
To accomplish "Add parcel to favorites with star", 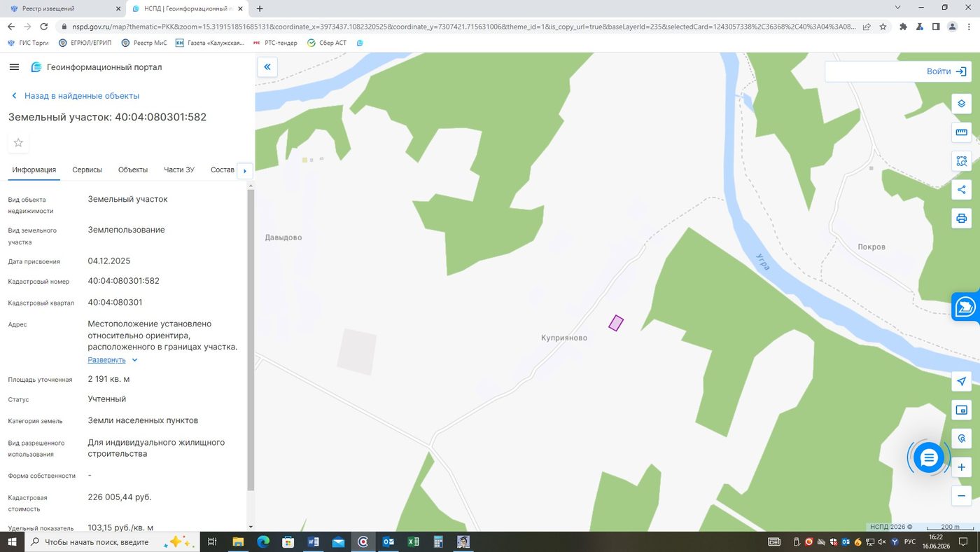I will [x=18, y=143].
